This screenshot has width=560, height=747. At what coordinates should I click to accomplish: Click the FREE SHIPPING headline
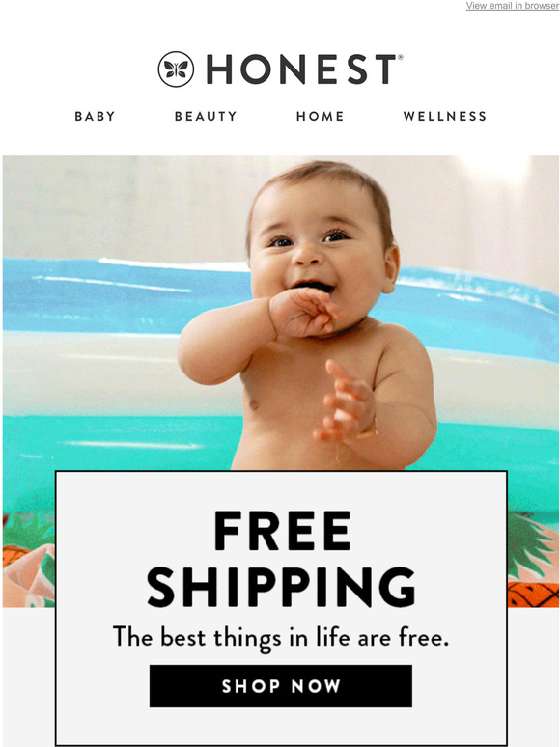(281, 559)
